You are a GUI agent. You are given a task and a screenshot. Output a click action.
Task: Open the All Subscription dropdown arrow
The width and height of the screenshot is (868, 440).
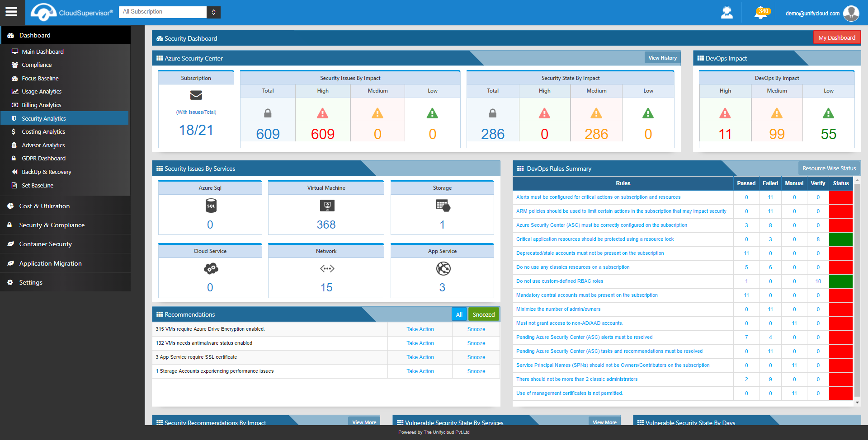pos(213,12)
